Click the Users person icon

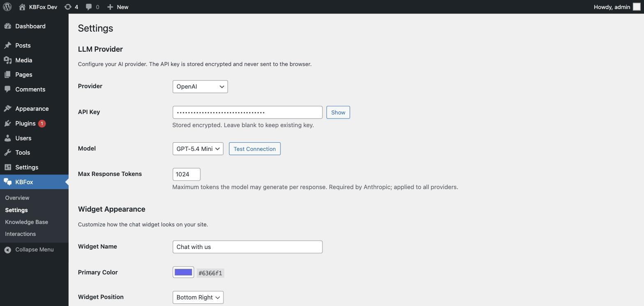click(x=8, y=138)
